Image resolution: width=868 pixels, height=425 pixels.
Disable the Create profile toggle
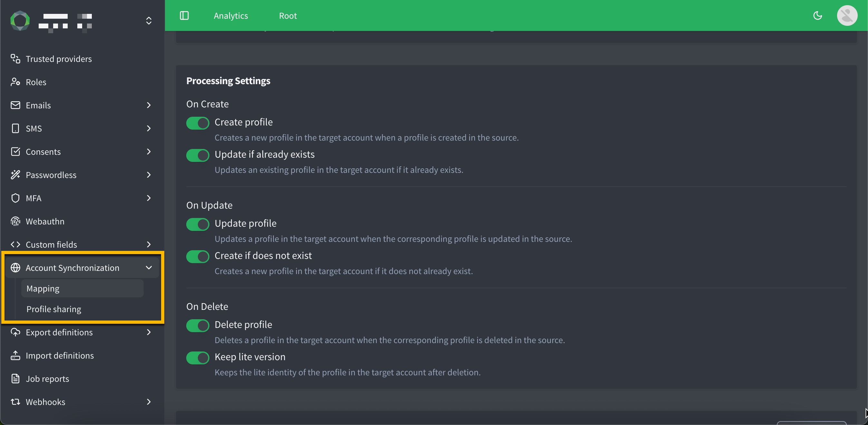tap(198, 123)
